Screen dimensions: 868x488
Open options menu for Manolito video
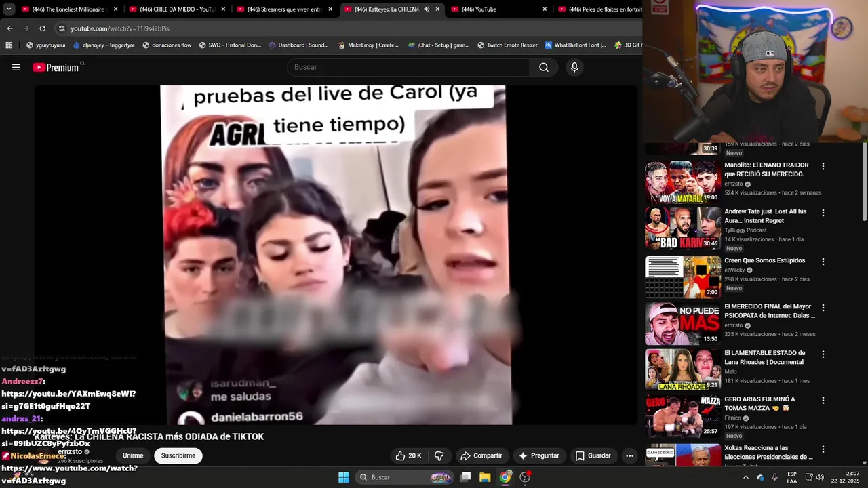823,166
